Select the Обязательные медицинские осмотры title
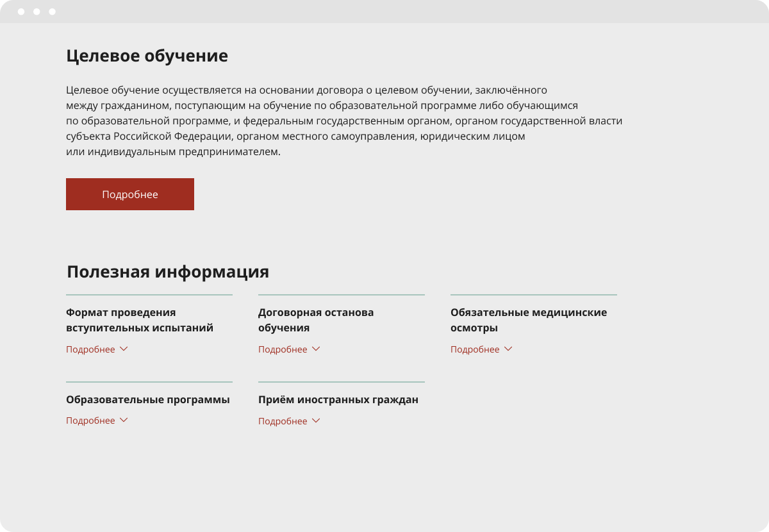Image resolution: width=769 pixels, height=532 pixels. 528,320
